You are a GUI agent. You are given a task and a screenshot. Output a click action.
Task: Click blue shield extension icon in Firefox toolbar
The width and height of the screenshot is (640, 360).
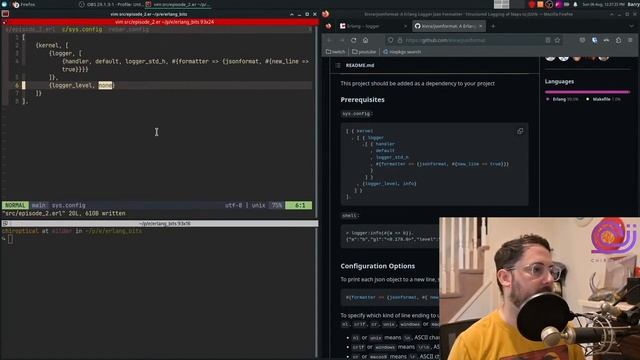click(595, 40)
